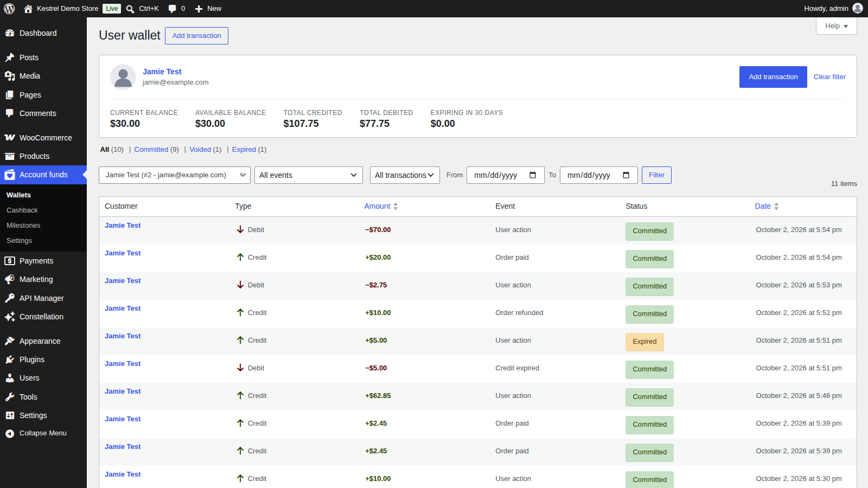
Task: Click the From date input field
Action: 505,175
